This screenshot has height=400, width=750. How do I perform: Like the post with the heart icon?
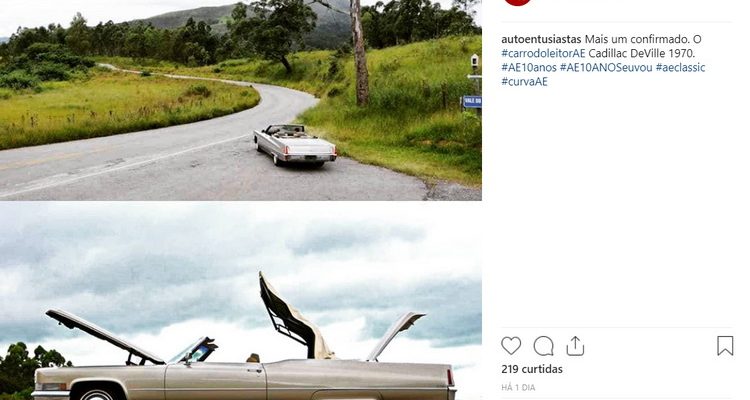[x=511, y=345]
